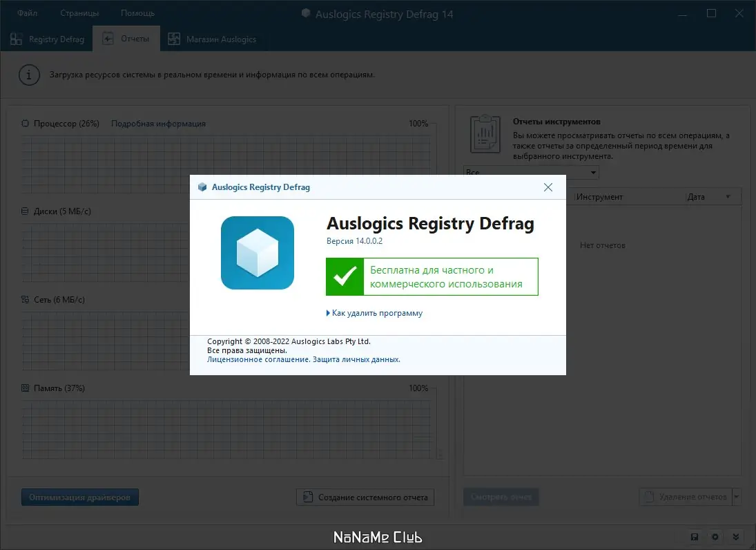Click the Магазин Auslogics tab store icon
The width and height of the screenshot is (756, 550).
[x=174, y=39]
